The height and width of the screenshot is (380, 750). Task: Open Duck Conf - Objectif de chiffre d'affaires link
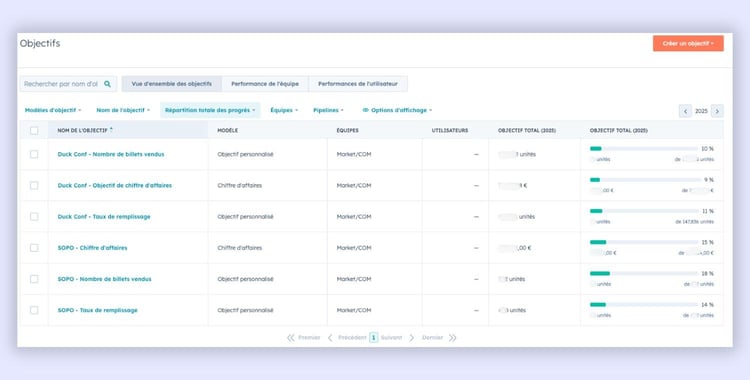click(115, 185)
